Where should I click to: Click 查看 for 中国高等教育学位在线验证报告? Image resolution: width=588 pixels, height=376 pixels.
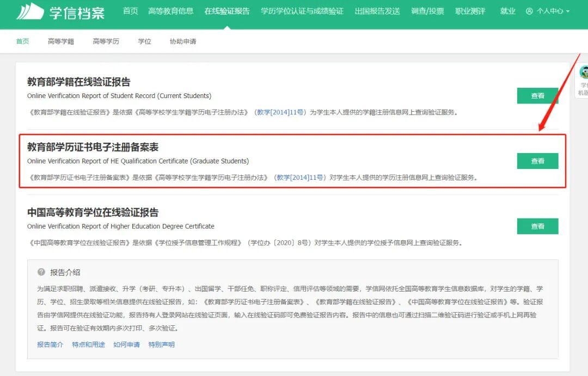(537, 226)
